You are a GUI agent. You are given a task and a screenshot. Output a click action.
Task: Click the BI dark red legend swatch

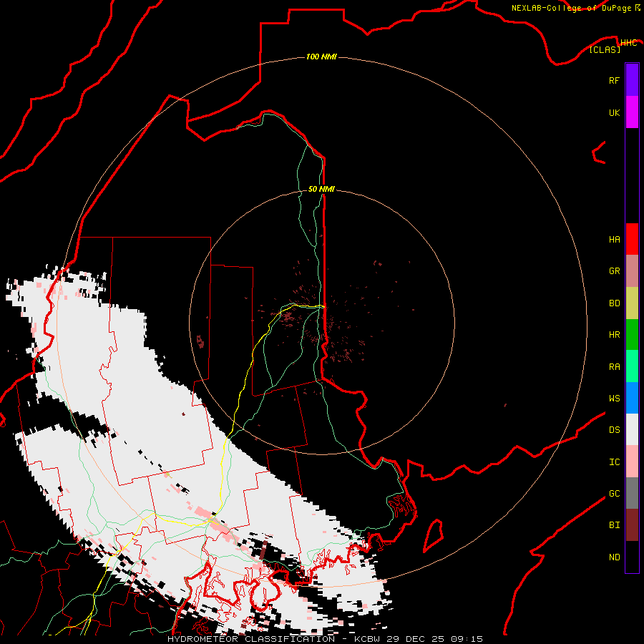tap(632, 525)
